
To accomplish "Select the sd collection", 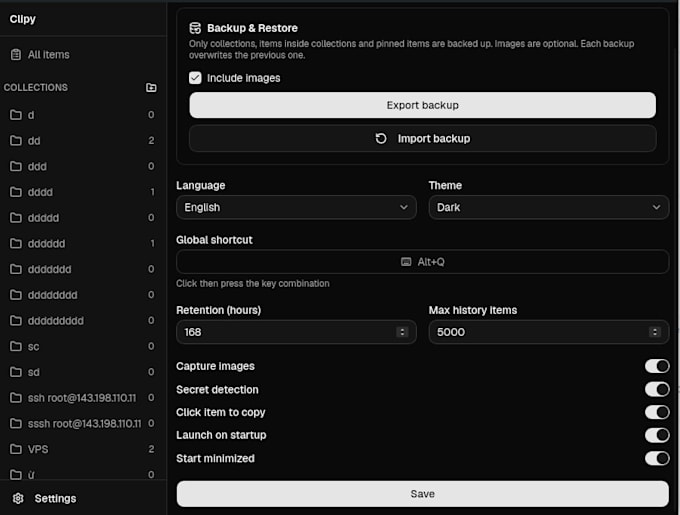I will [x=83, y=372].
